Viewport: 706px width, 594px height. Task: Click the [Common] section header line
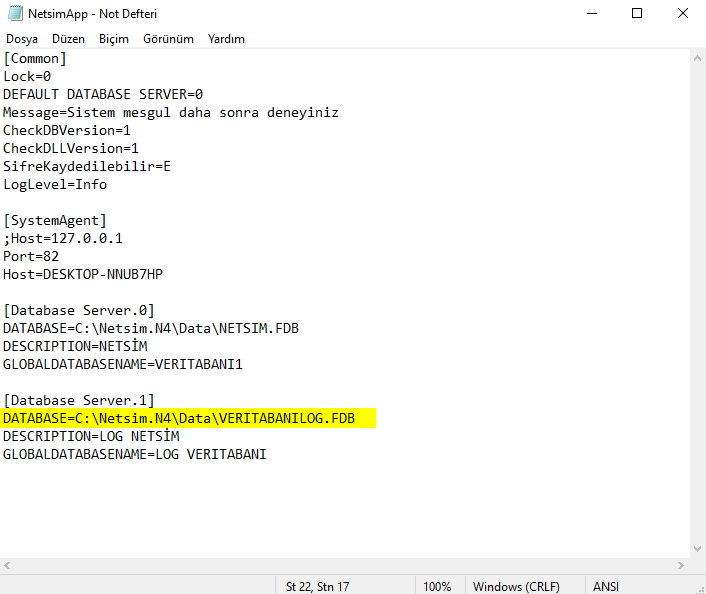35,59
